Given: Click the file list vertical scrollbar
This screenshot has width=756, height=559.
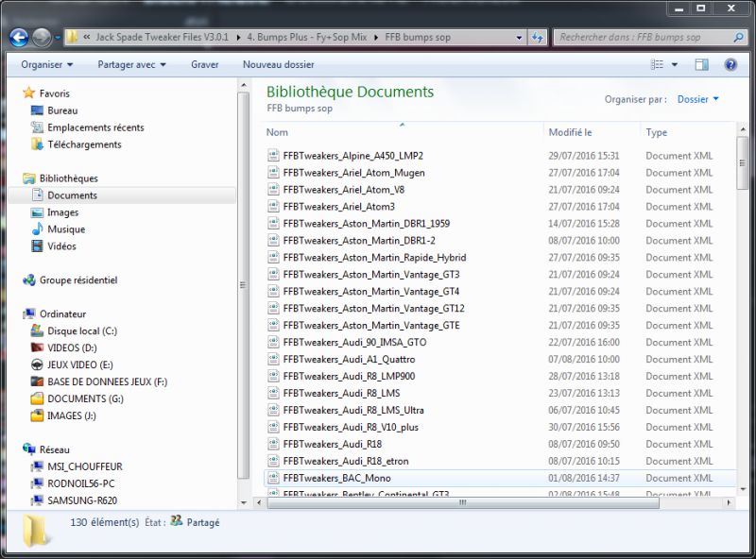Looking at the screenshot, I should (743, 309).
